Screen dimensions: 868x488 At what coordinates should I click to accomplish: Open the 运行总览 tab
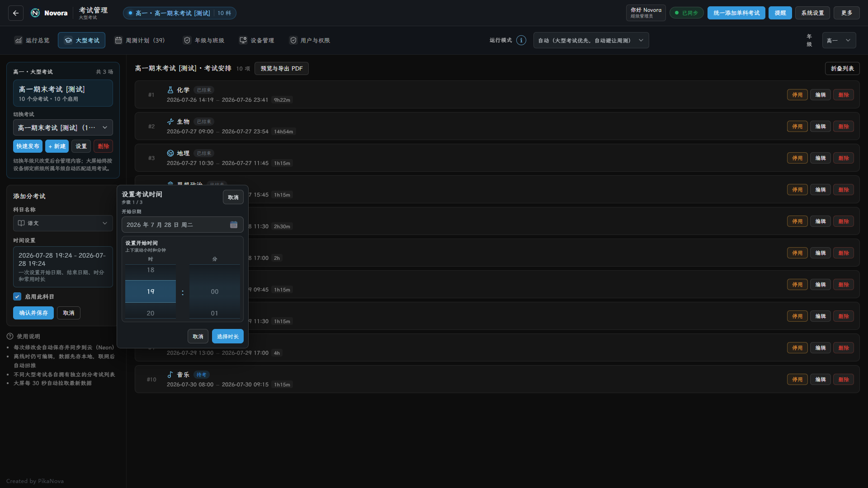[32, 40]
